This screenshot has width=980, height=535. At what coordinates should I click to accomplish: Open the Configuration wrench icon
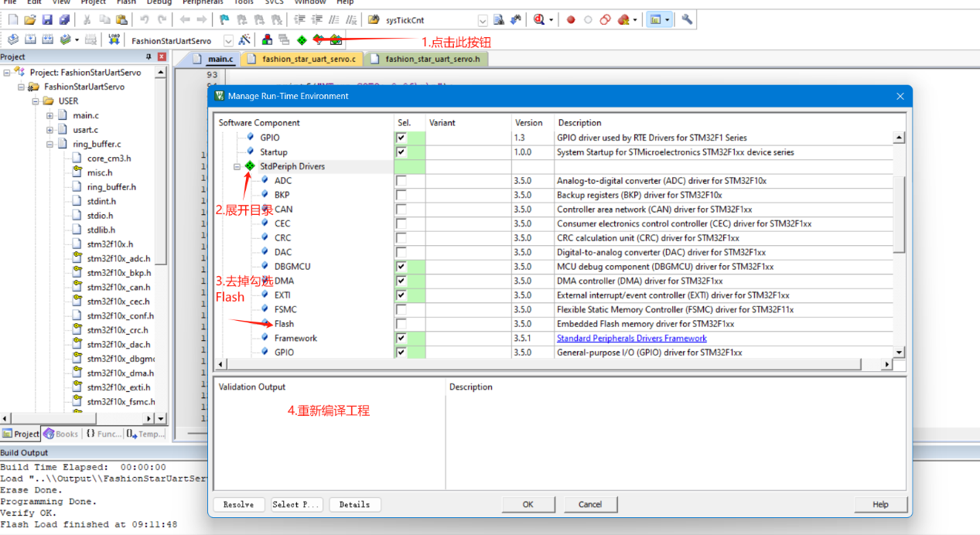point(686,20)
